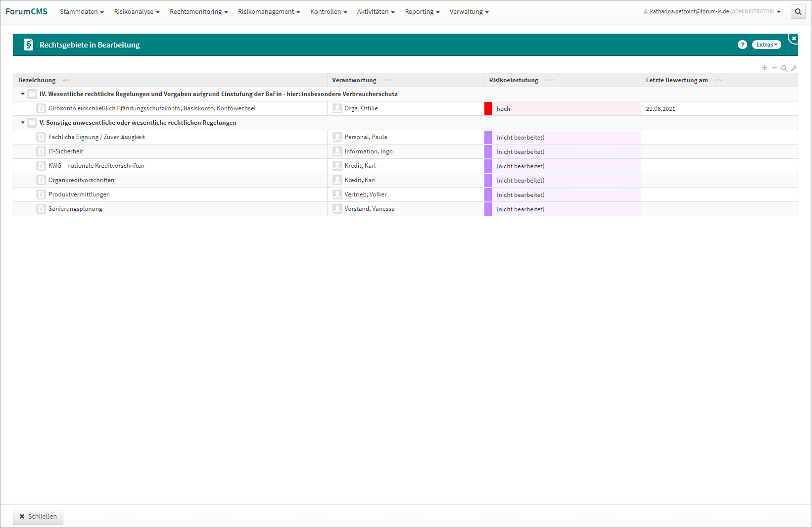Expand all rows with plus icon
Viewport: 812px width, 528px height.
coord(764,68)
